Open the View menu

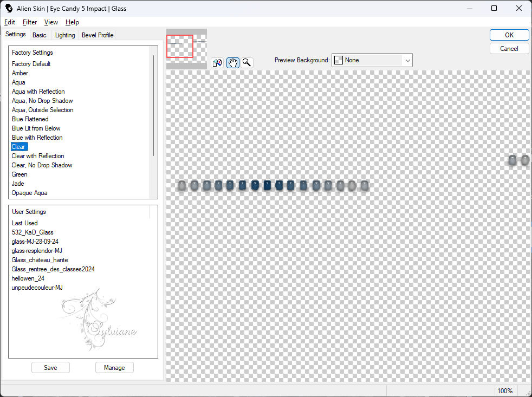pos(51,22)
